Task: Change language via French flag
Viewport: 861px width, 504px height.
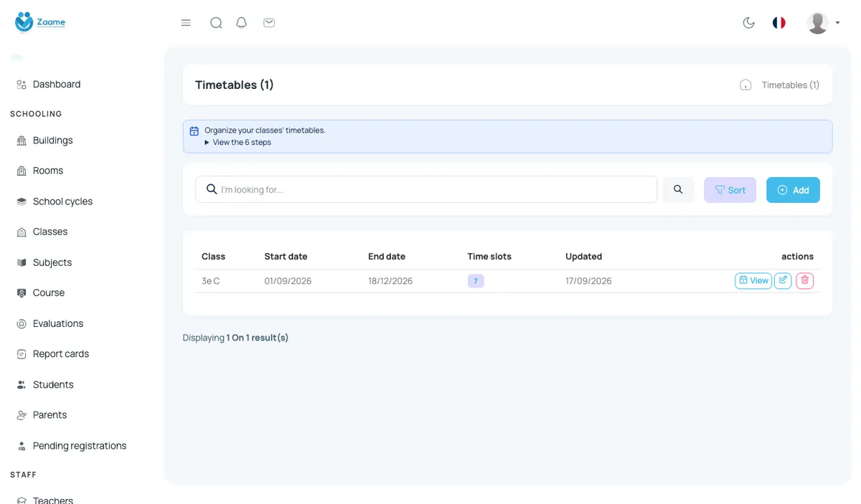Action: (779, 23)
